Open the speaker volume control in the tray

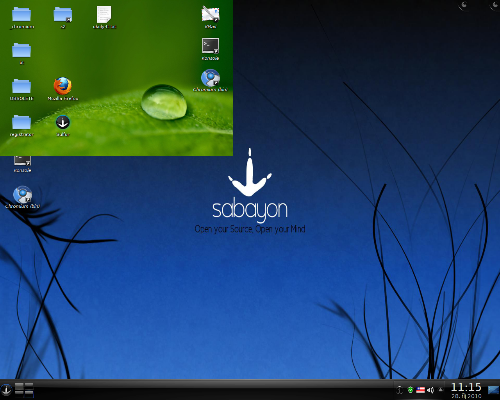(x=430, y=390)
